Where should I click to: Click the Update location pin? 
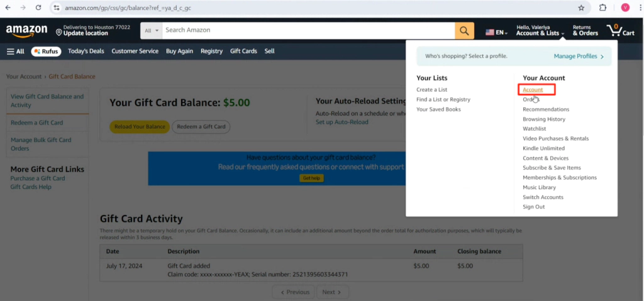(58, 33)
